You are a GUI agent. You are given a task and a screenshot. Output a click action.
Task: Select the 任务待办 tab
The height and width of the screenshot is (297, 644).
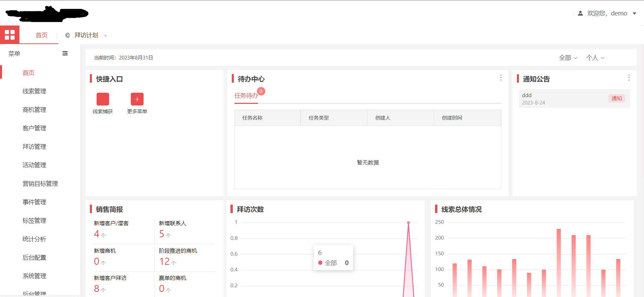pos(246,96)
